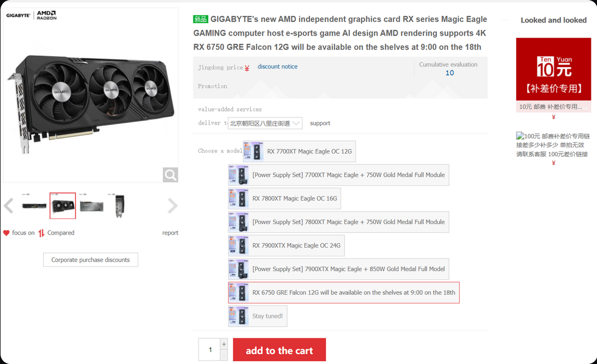Click the Choose a model label

pos(220,151)
